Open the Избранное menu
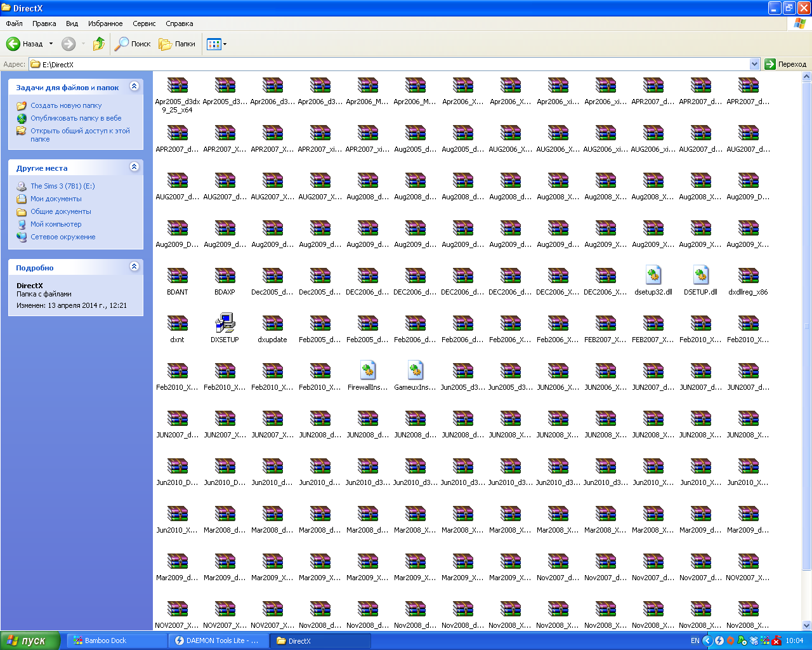Screen dimensions: 812x650 [105, 23]
